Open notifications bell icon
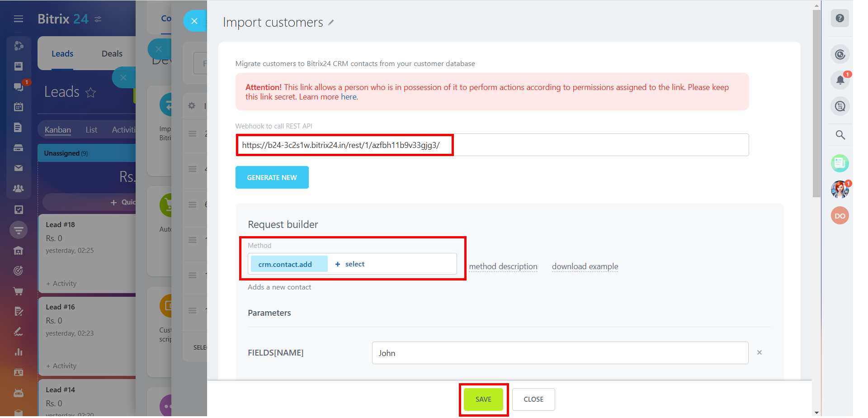Image resolution: width=868 pixels, height=418 pixels. coord(840,80)
